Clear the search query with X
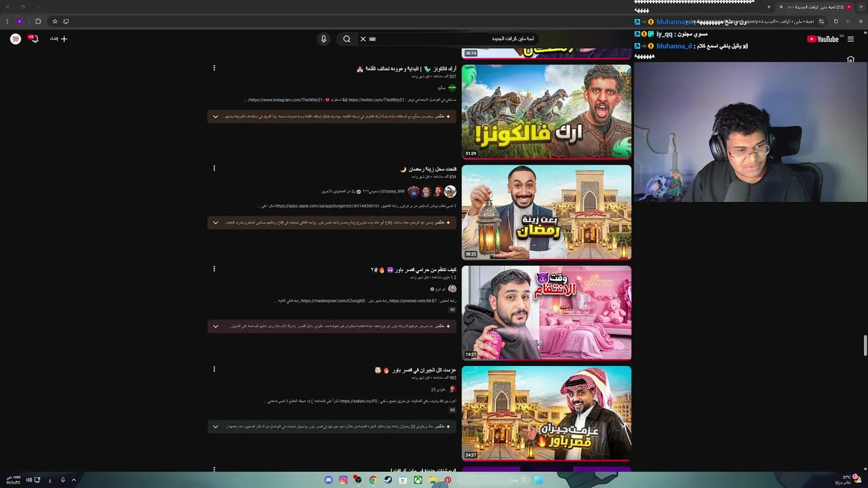 click(363, 39)
